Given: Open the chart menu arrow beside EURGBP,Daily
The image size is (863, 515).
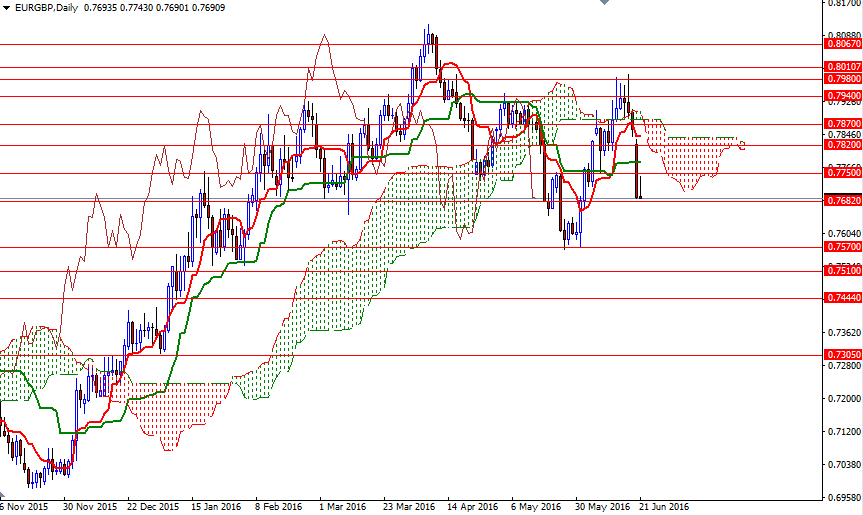Looking at the screenshot, I should tap(7, 8).
